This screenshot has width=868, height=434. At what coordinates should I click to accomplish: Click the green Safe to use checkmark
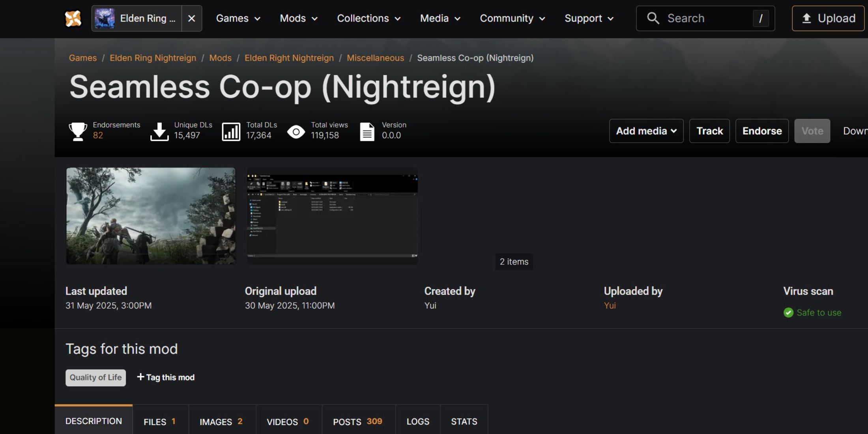(788, 312)
